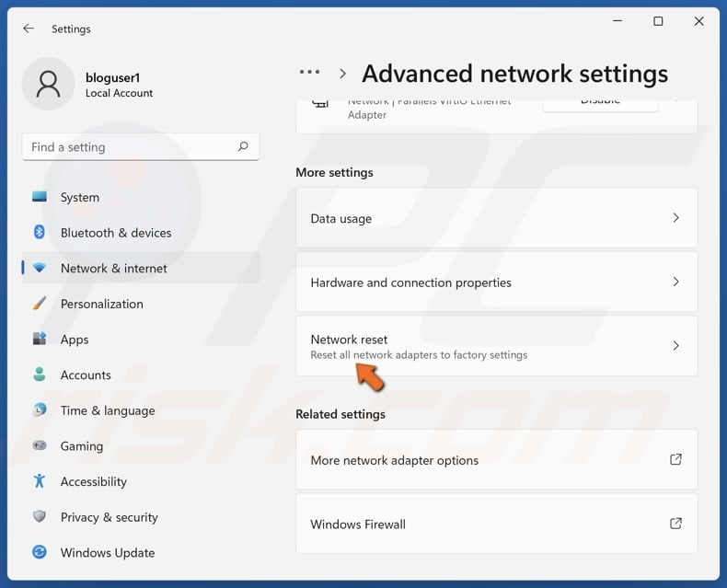Open Windows Update page
Screen dimensions: 727x588
141,552
